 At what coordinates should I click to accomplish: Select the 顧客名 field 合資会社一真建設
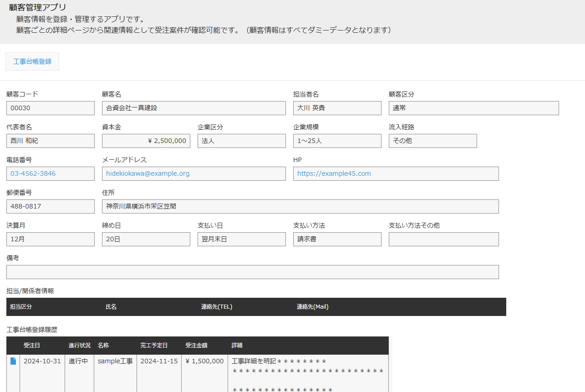[193, 108]
